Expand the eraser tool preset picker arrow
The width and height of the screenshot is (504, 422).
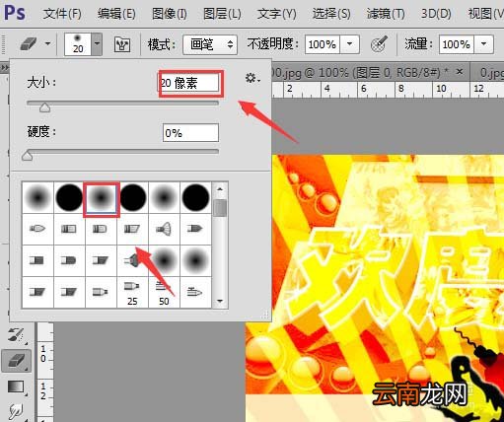48,43
